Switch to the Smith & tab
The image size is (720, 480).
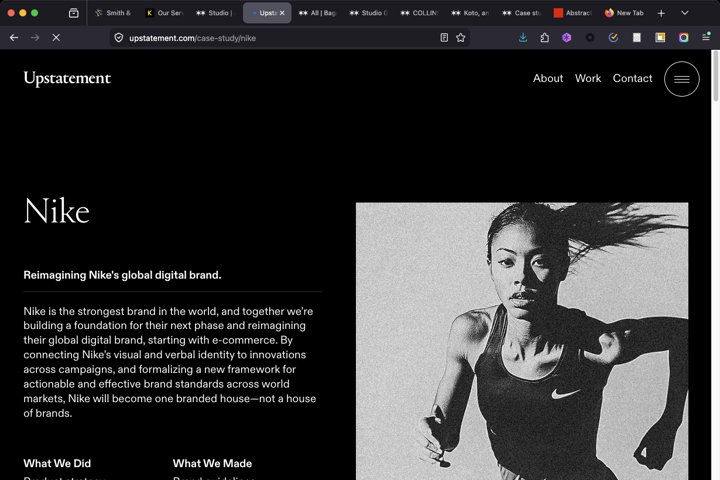point(113,13)
